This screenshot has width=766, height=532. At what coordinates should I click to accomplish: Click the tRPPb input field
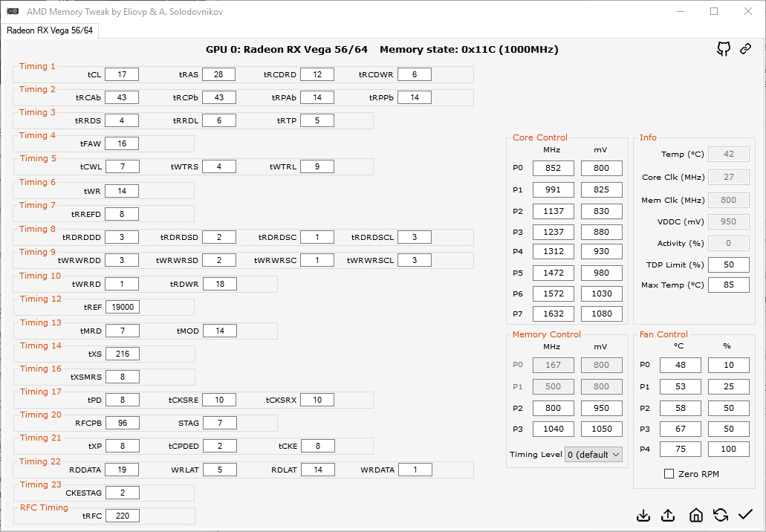[415, 97]
